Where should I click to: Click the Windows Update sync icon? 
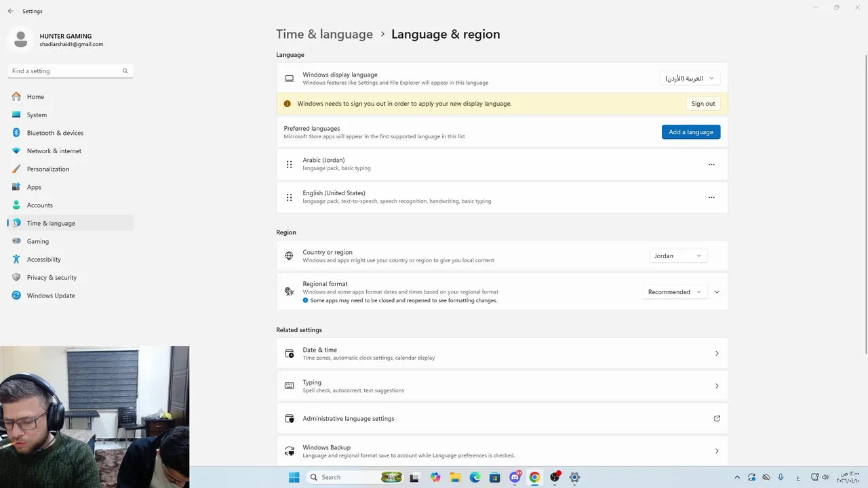point(16,296)
